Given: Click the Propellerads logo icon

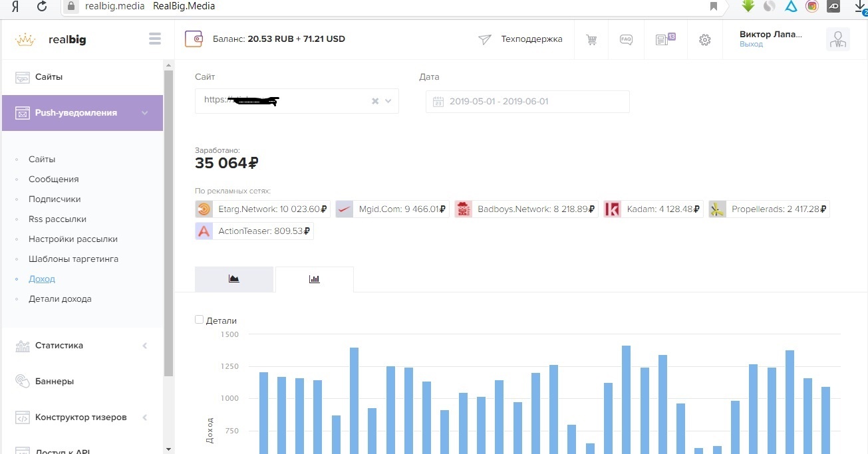Looking at the screenshot, I should tap(718, 209).
